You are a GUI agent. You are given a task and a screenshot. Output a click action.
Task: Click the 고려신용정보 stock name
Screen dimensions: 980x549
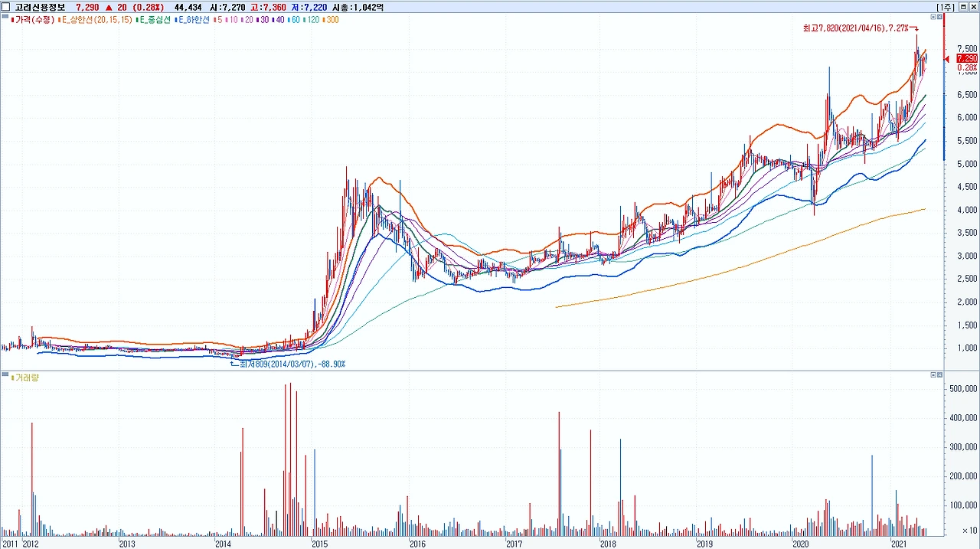[41, 7]
